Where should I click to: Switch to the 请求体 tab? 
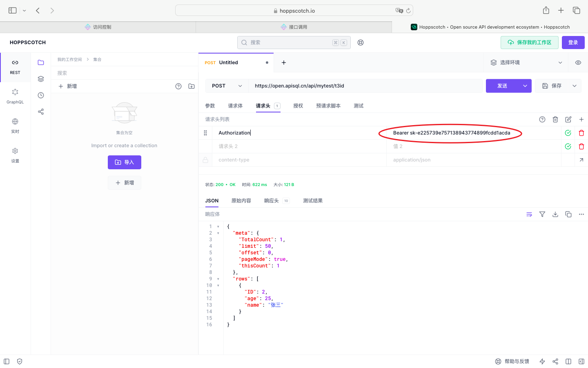tap(235, 106)
